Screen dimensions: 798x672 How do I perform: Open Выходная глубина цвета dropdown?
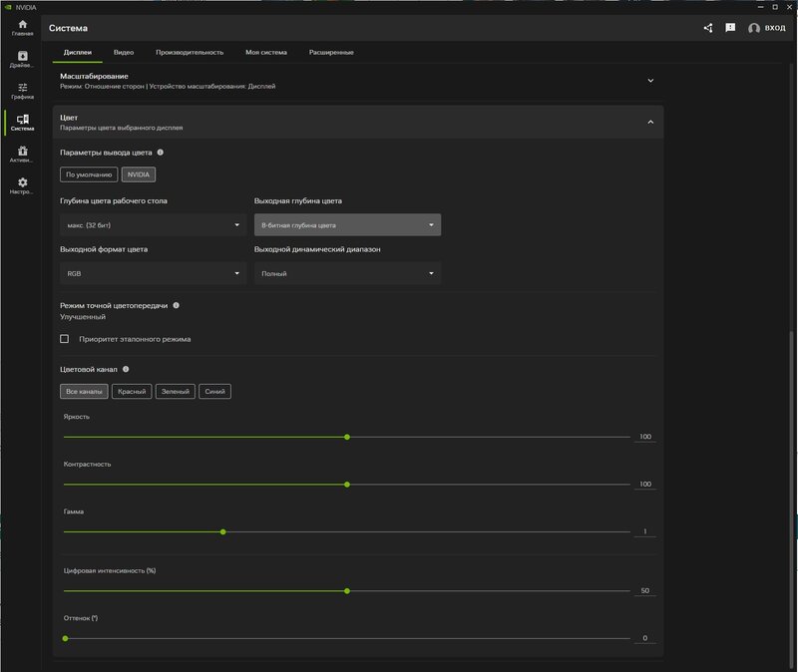[x=347, y=225]
